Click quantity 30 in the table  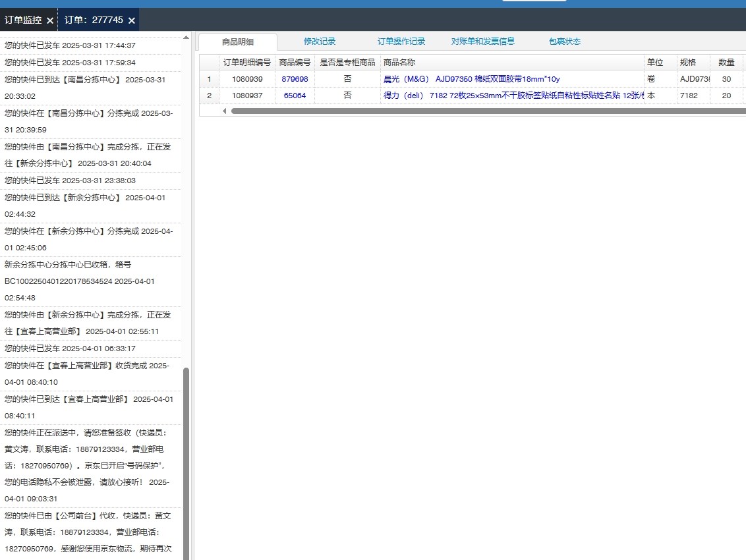point(726,79)
